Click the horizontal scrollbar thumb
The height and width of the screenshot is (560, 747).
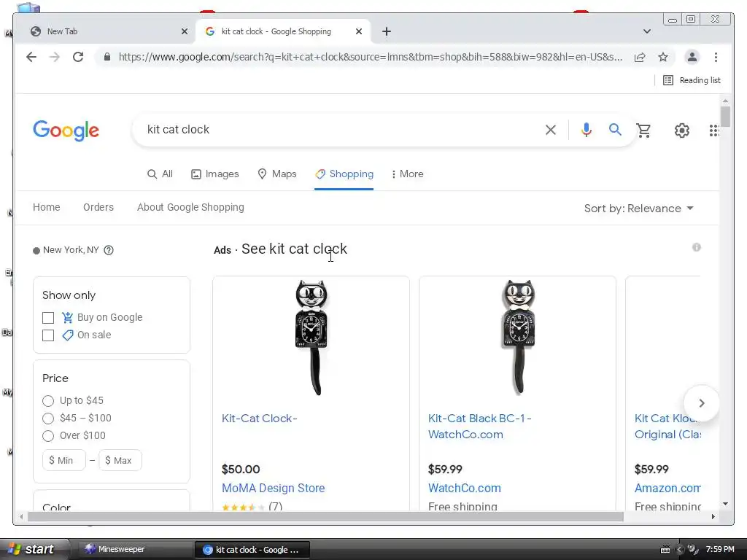click(x=325, y=517)
